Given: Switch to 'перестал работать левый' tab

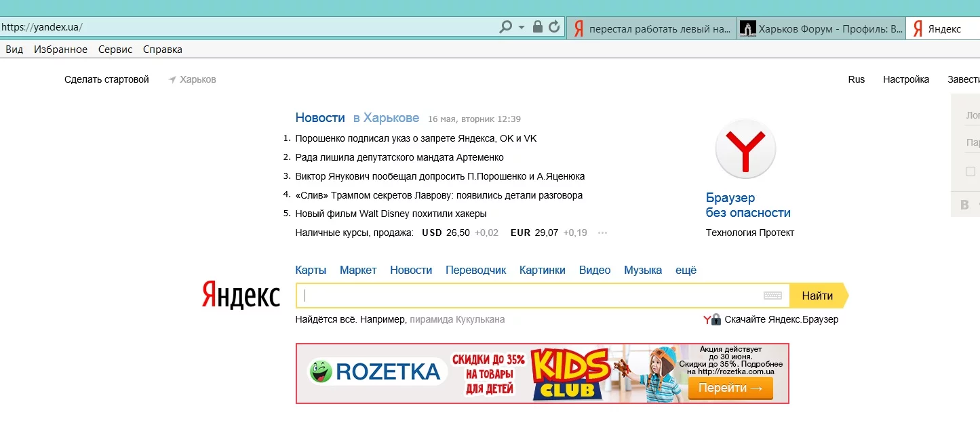Looking at the screenshot, I should [651, 28].
